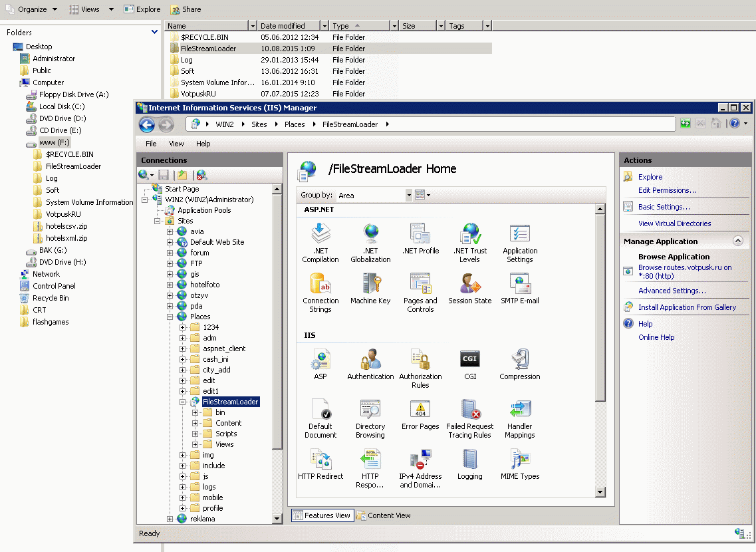Open the HTTP Redirect feature
This screenshot has height=552, width=756.
[320, 464]
